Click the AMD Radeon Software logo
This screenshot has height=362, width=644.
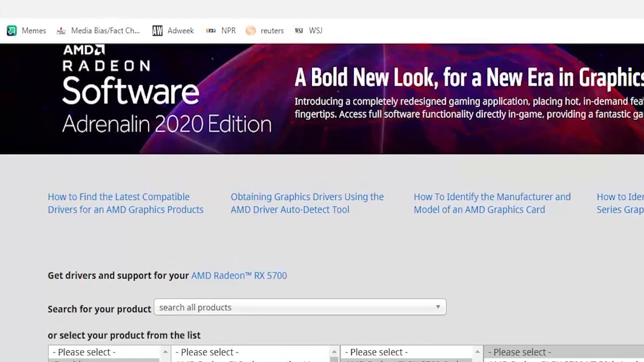point(131,74)
